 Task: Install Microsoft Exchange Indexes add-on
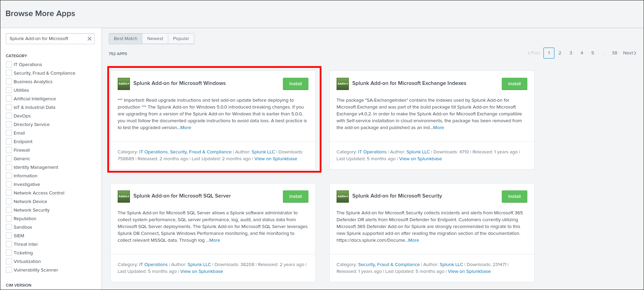point(514,84)
